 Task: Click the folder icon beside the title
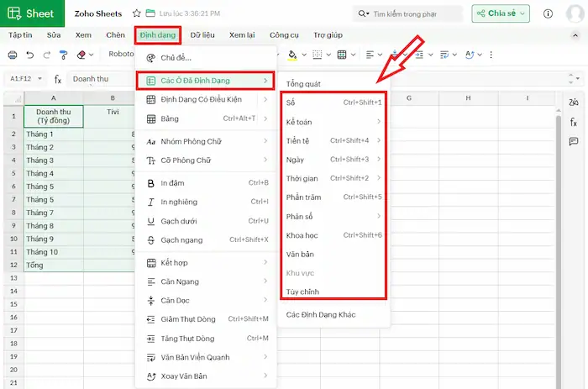point(150,13)
